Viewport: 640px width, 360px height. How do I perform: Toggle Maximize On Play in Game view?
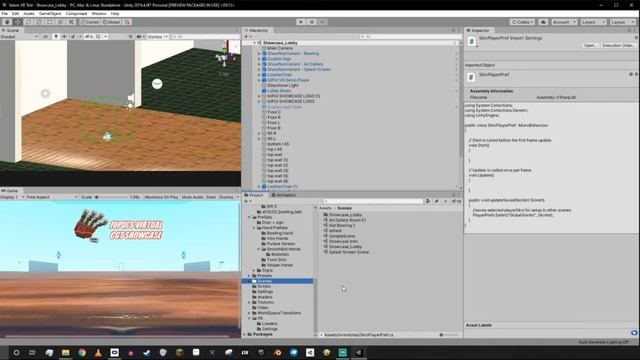[161, 197]
